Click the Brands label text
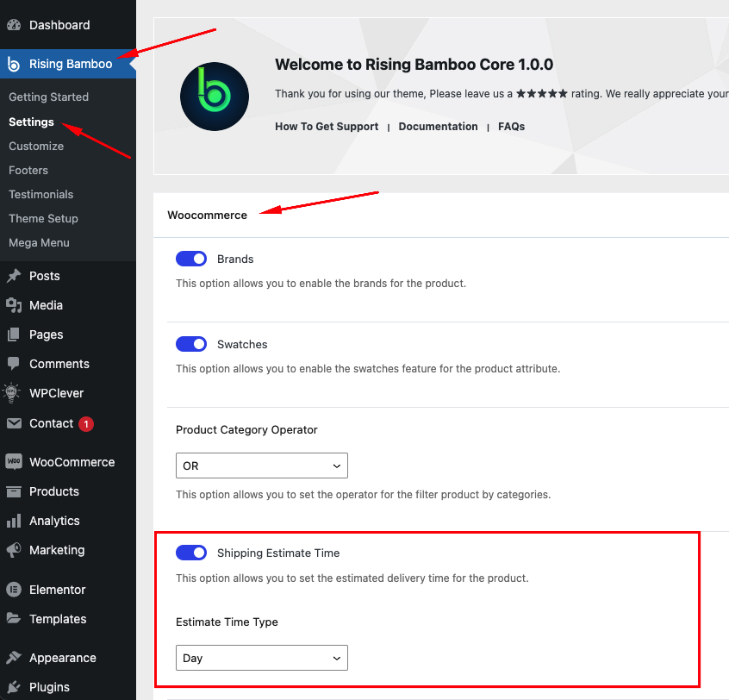 [x=235, y=259]
